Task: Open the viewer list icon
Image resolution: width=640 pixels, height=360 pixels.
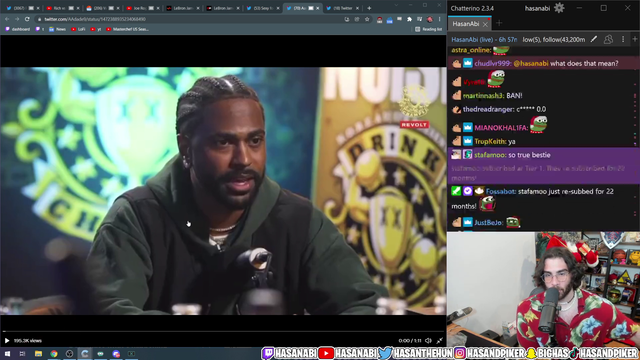Action: pos(608,39)
